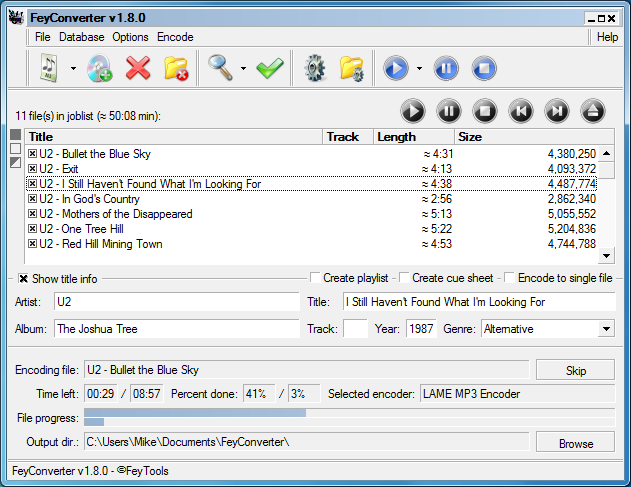Open the Help menu
The width and height of the screenshot is (631, 487).
[607, 37]
